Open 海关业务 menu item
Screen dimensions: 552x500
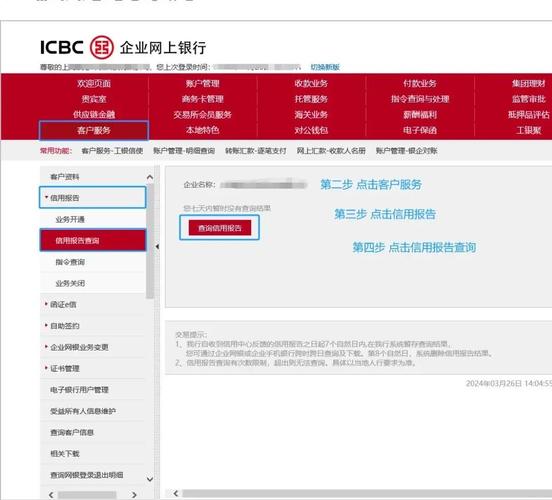[x=311, y=114]
